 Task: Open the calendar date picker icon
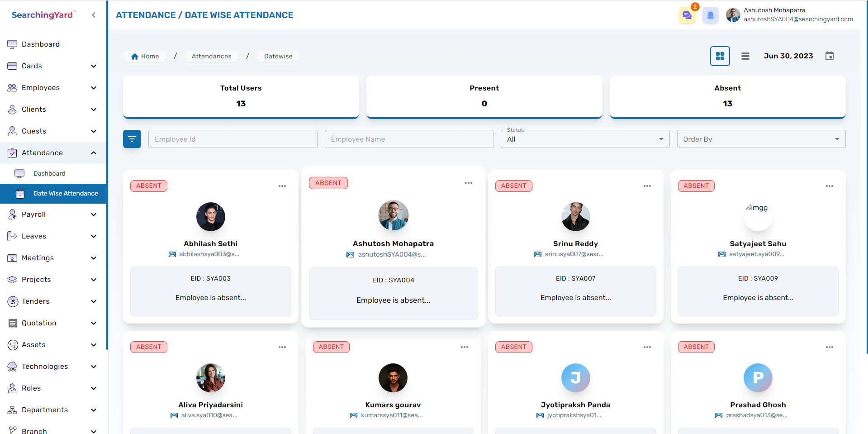[x=829, y=56]
